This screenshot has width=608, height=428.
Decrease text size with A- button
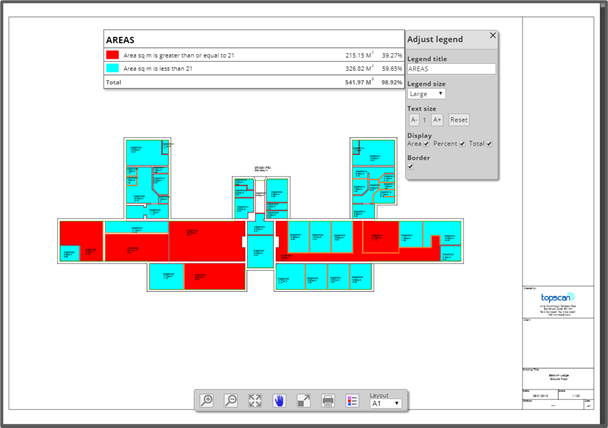point(414,119)
